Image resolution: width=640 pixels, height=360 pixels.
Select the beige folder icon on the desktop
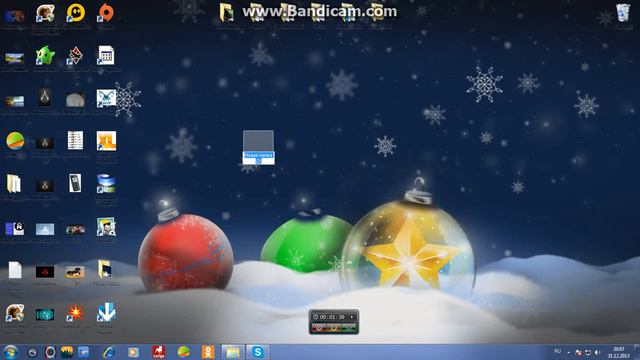click(x=14, y=184)
